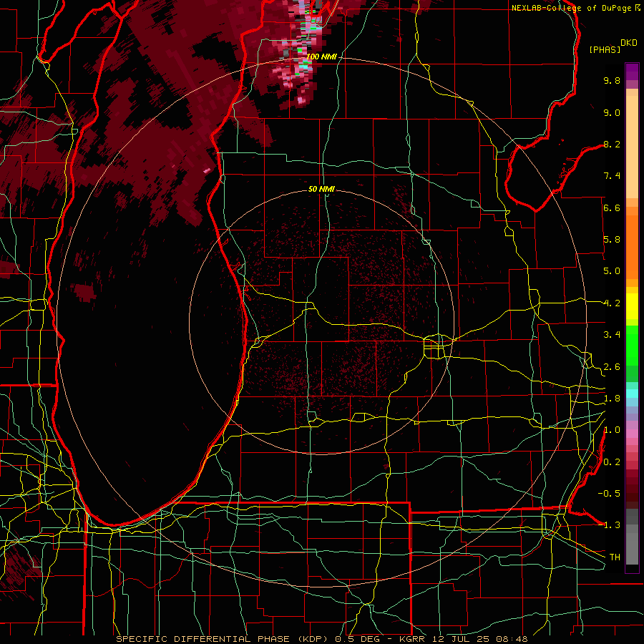Screen dimensions: 644x644
Task: Click the 08:48 timestamp in the caption
Action: pyautogui.click(x=512, y=639)
